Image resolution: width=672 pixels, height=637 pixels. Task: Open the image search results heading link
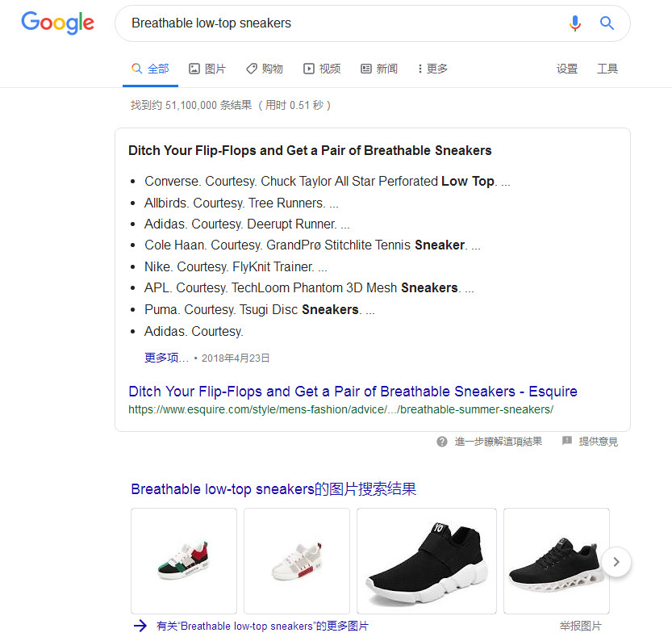(273, 489)
